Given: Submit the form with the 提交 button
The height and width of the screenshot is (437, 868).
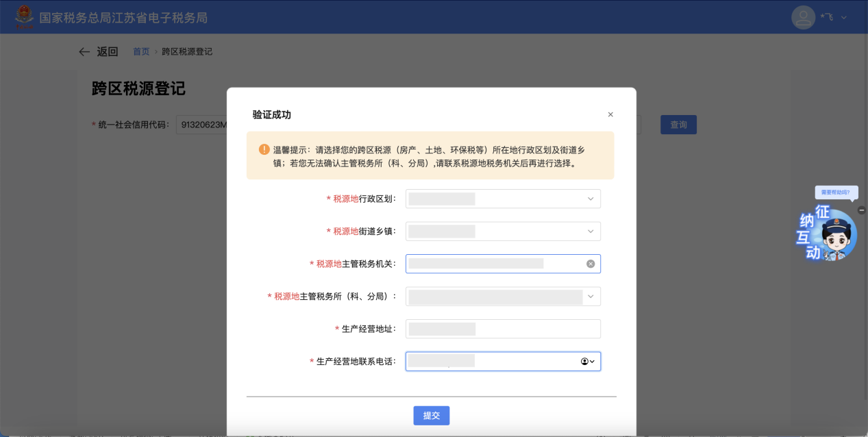Looking at the screenshot, I should coord(431,416).
